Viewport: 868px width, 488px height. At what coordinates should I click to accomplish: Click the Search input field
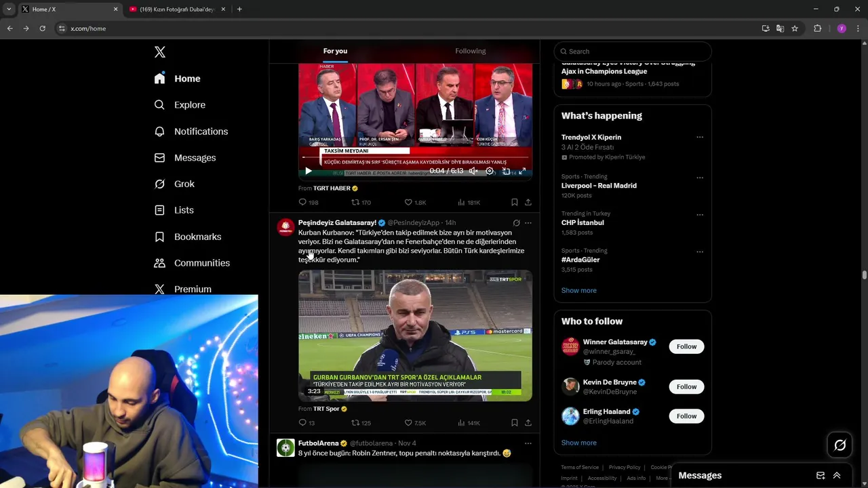[x=633, y=52]
